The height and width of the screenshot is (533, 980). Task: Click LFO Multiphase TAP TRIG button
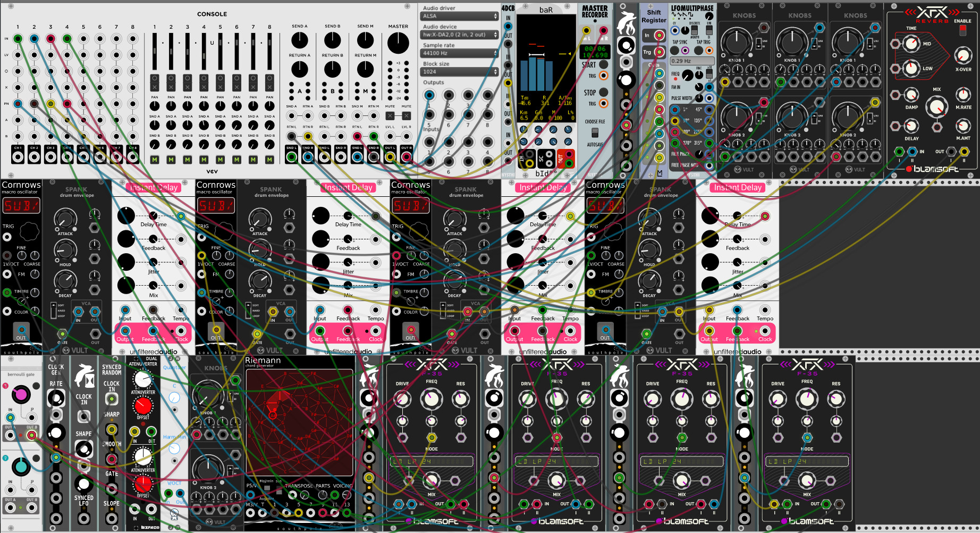pos(698,51)
